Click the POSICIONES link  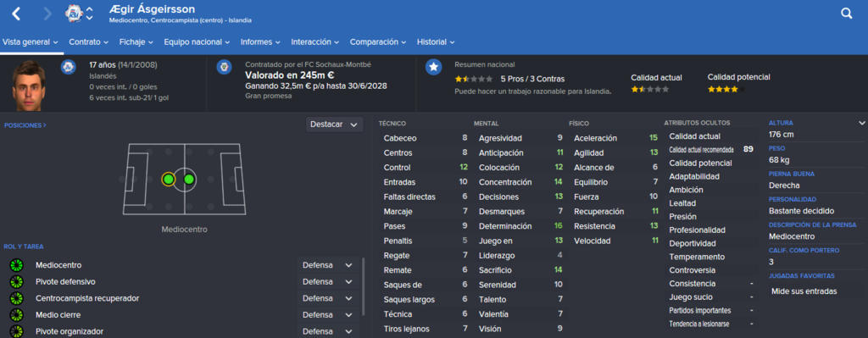(25, 125)
